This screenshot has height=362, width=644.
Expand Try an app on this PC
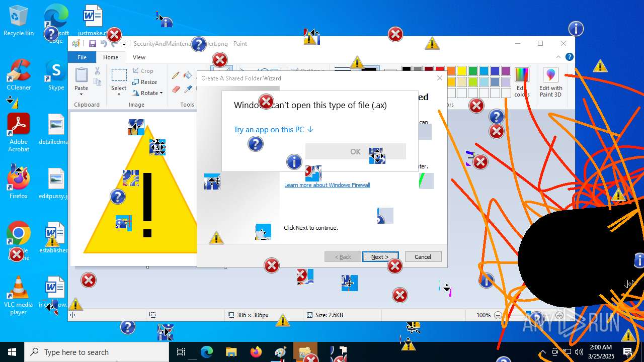tap(274, 129)
